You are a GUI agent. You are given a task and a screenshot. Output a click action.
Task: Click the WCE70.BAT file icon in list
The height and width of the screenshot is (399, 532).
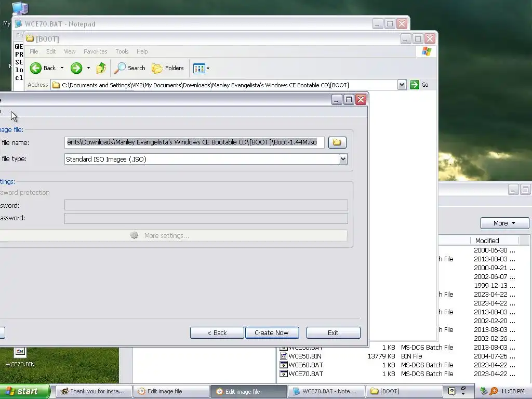pyautogui.click(x=283, y=374)
